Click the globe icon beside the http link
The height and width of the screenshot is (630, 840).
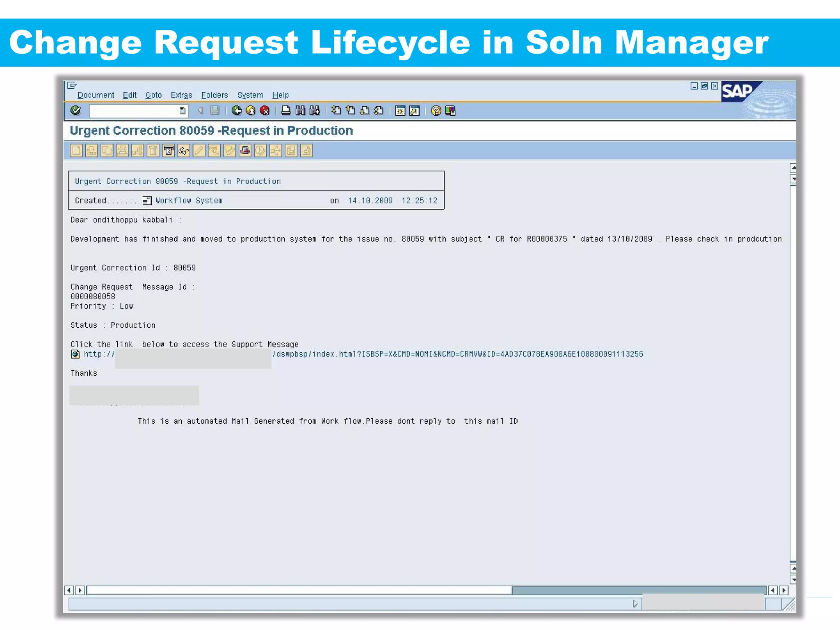point(75,354)
